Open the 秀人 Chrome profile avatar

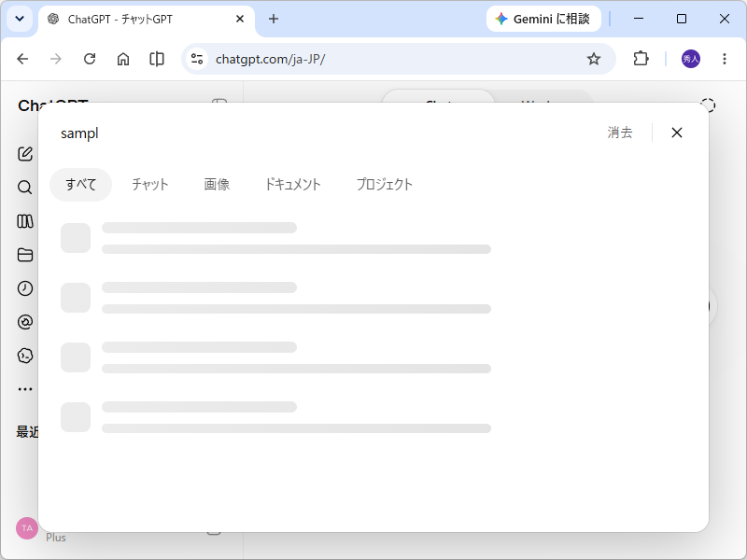[691, 59]
